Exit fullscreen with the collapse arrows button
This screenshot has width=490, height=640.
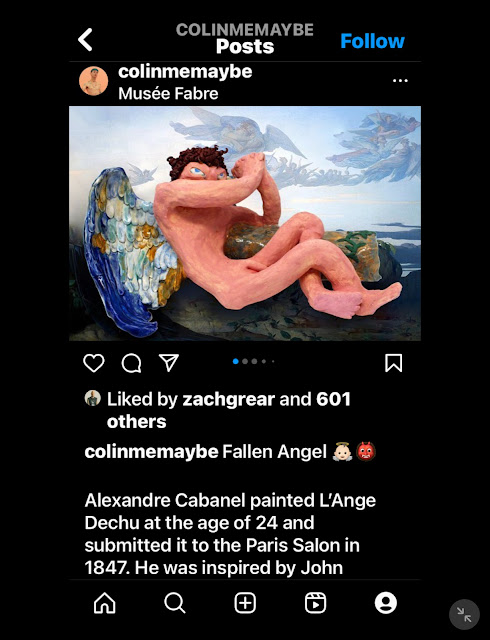pos(464,614)
